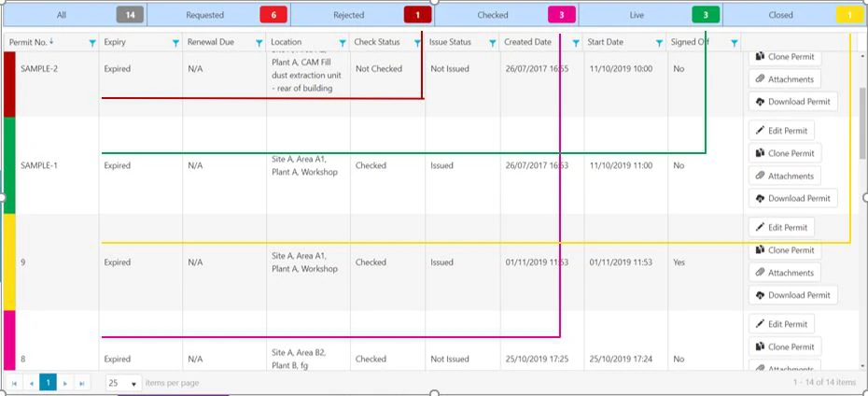
Task: Clone Permit for SAMPLE-2
Action: click(x=785, y=56)
